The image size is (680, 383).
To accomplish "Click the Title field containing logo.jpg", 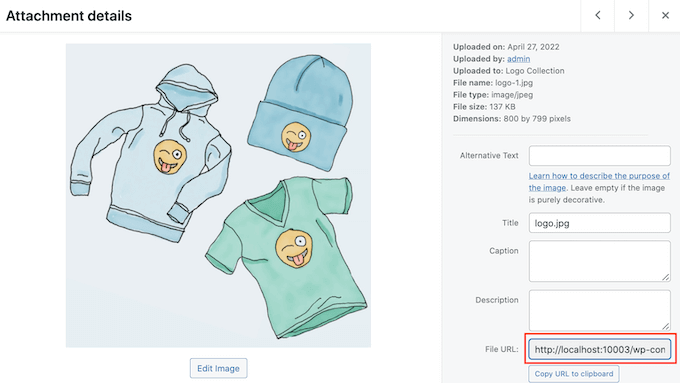I will tap(599, 223).
